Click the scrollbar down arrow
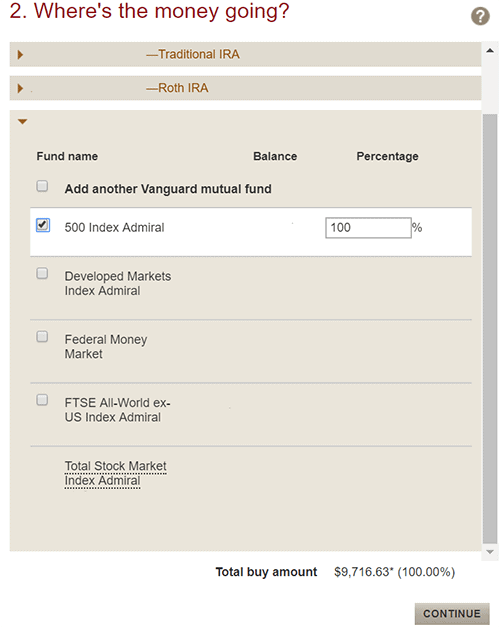This screenshot has width=500, height=627. [490, 552]
